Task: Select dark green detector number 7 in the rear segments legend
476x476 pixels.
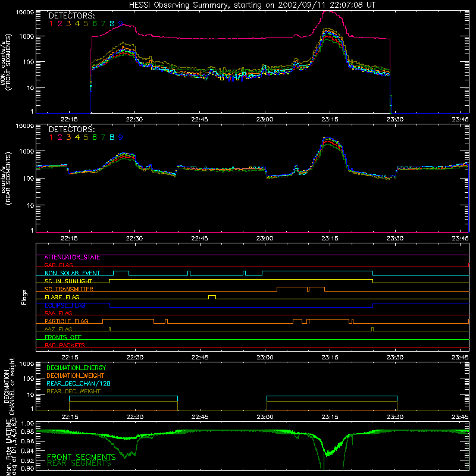Action: coord(103,137)
